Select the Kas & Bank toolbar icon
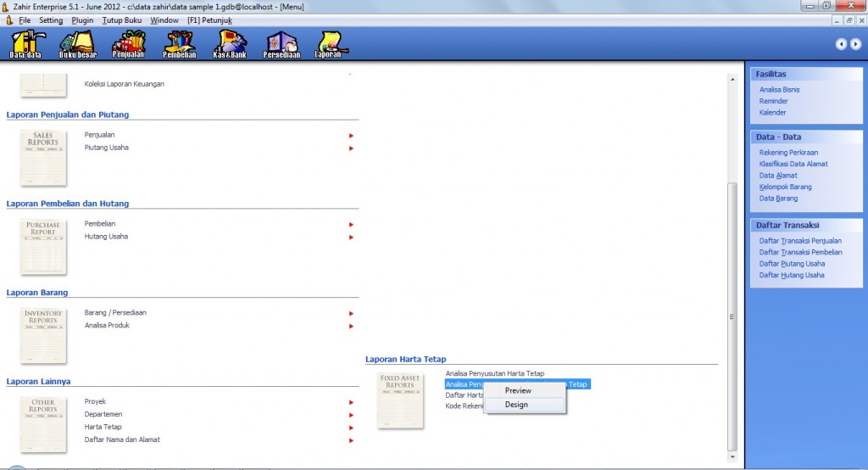Image resolution: width=868 pixels, height=470 pixels. (x=230, y=44)
